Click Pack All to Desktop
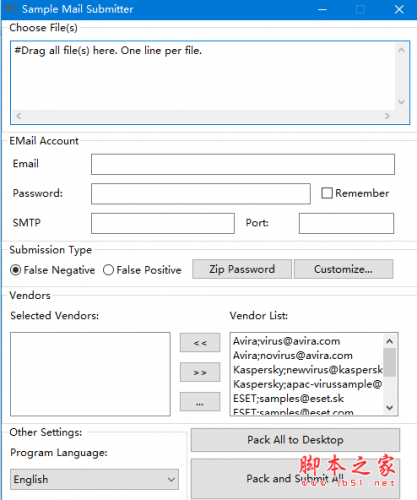The image size is (417, 500). 295,440
